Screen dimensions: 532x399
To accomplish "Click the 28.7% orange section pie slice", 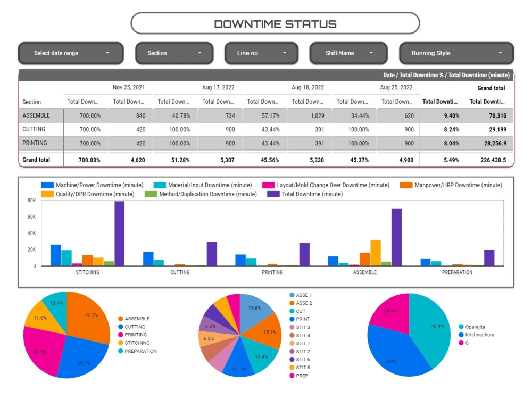I will tap(89, 318).
